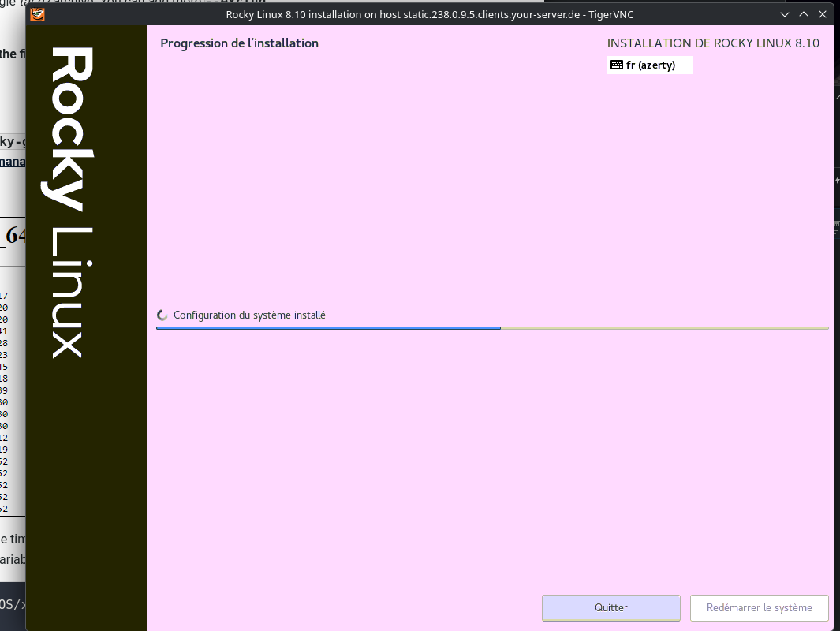Click the Redémarrer le système button
Screen dimensions: 840x631
coord(759,607)
